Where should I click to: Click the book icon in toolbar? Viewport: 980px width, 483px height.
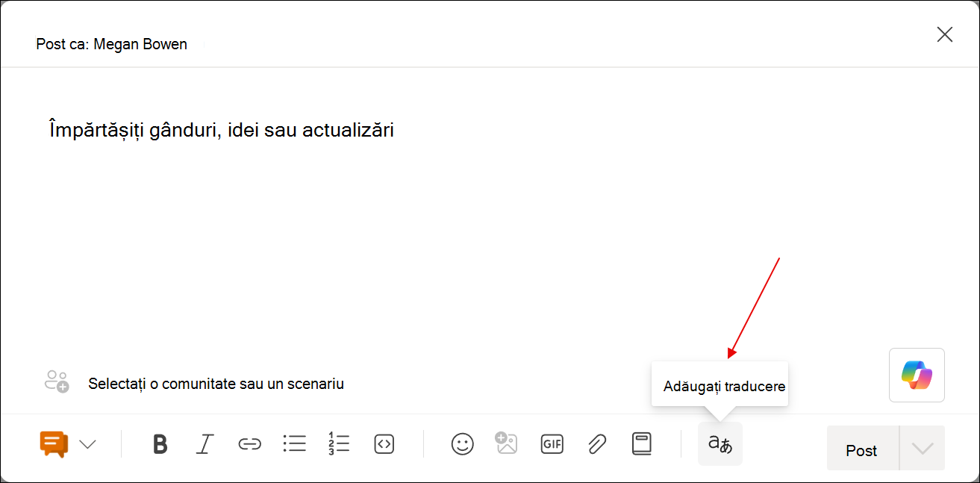pyautogui.click(x=642, y=444)
